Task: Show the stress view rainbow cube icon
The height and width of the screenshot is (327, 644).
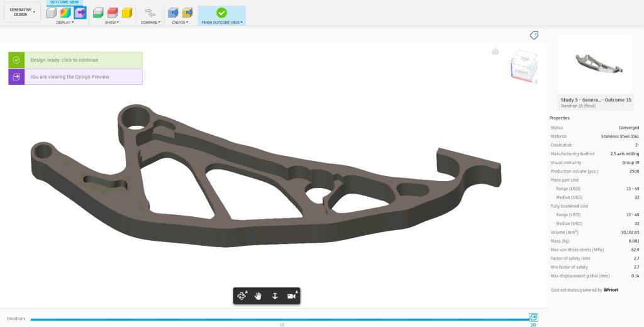Action: (x=65, y=13)
